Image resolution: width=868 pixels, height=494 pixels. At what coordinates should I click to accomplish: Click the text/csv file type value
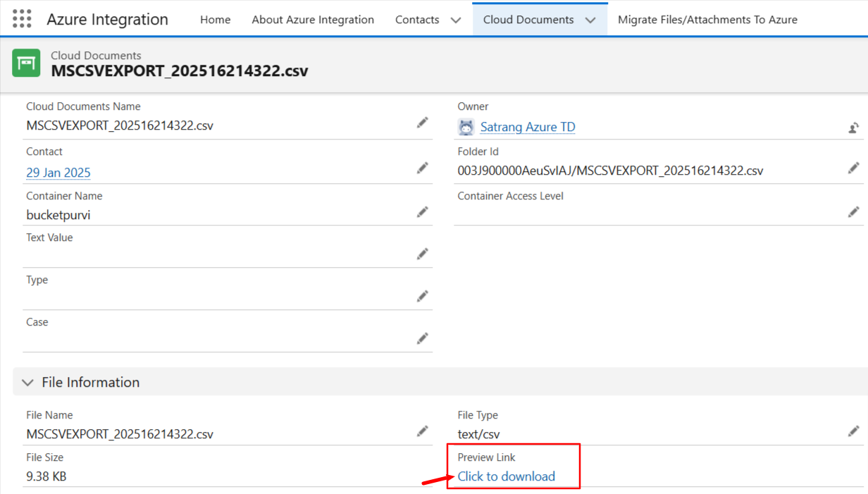[x=479, y=434]
